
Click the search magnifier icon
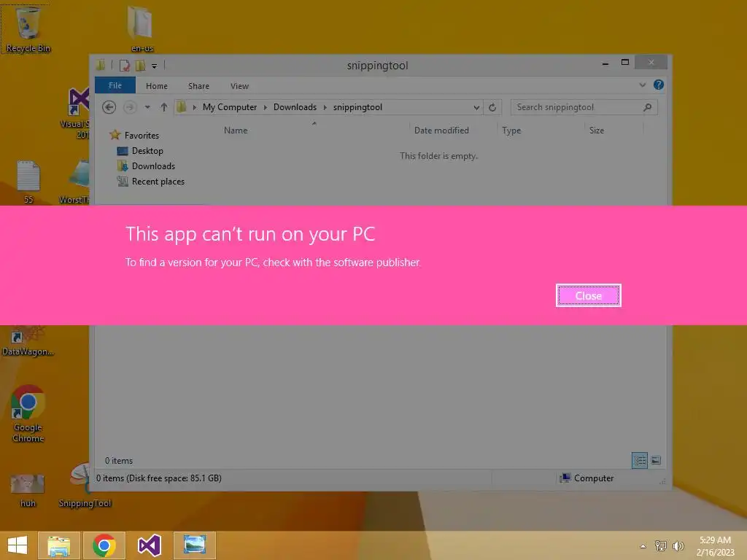pos(648,107)
